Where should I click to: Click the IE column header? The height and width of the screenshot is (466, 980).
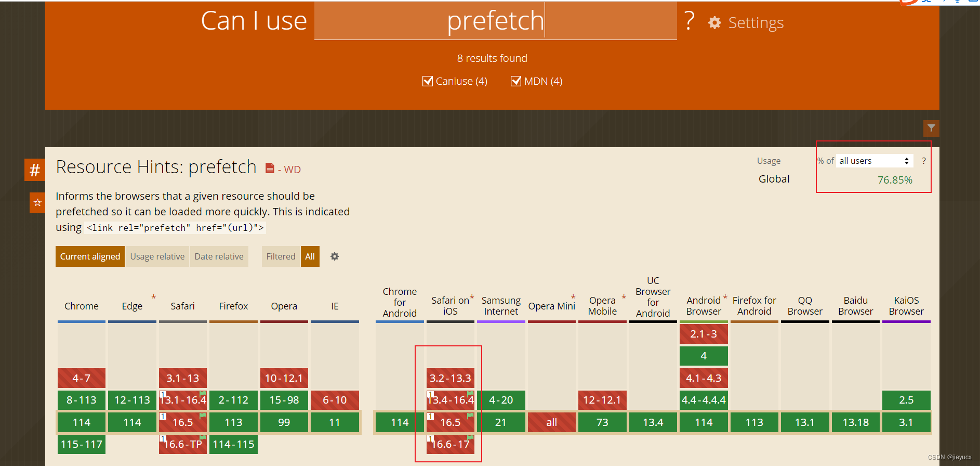335,306
